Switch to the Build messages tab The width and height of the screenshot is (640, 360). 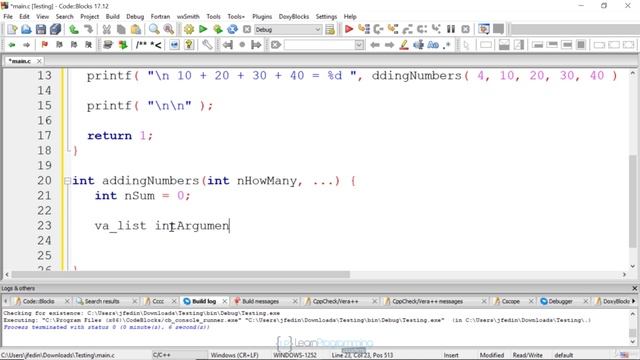coord(260,301)
